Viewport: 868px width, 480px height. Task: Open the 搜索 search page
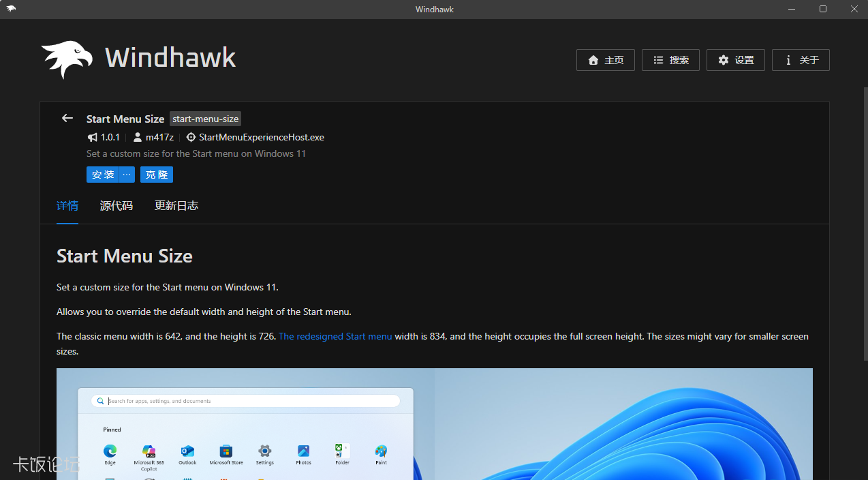coord(670,60)
